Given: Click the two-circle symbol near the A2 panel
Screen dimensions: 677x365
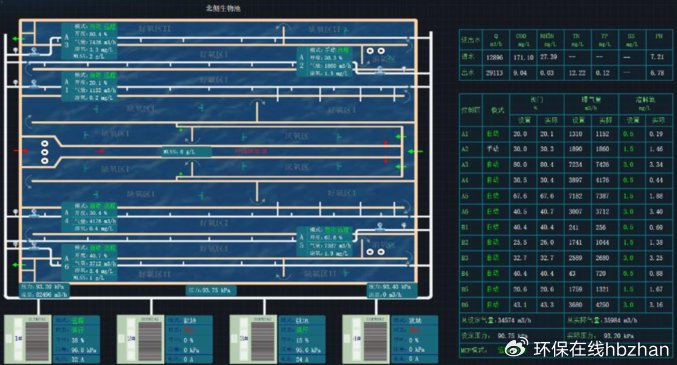Looking at the screenshot, I should point(376,51).
